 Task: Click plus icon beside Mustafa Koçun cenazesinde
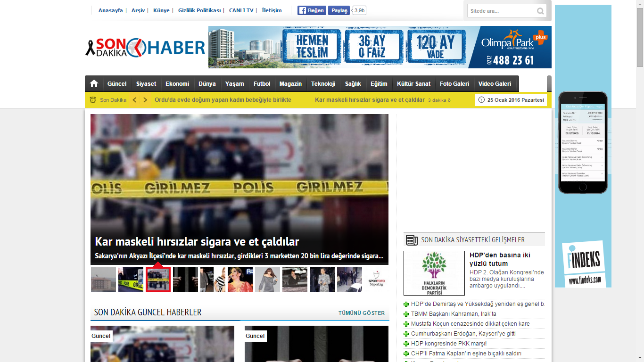click(406, 324)
